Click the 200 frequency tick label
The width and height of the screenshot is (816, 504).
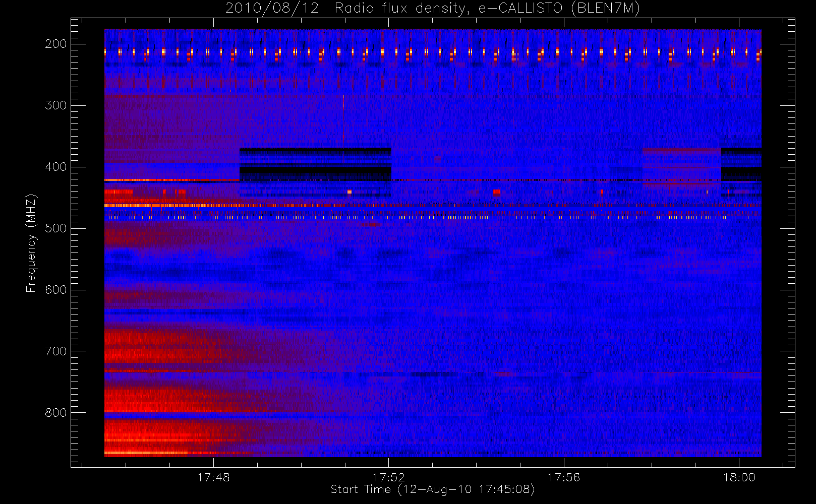55,44
